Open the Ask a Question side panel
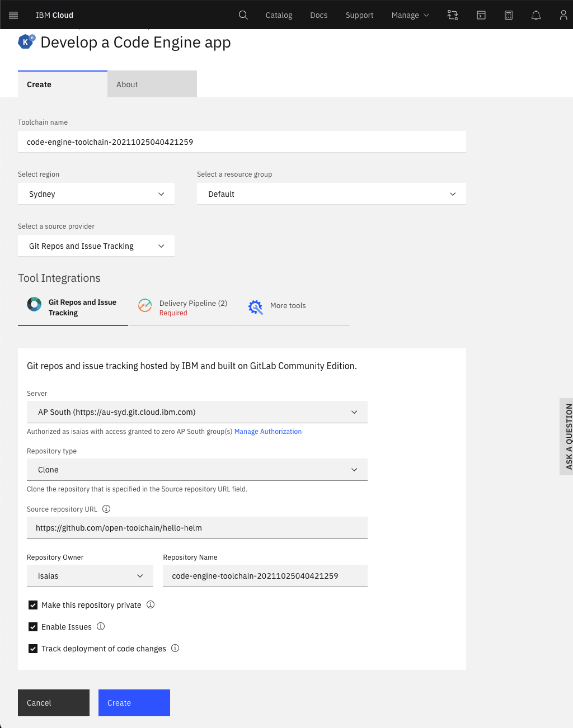The height and width of the screenshot is (728, 573). pos(566,437)
